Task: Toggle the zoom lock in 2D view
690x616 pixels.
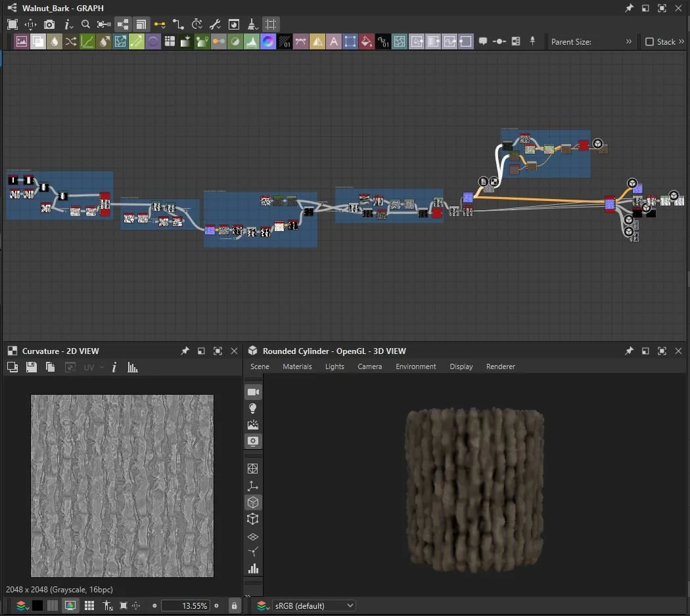Action: click(x=235, y=605)
